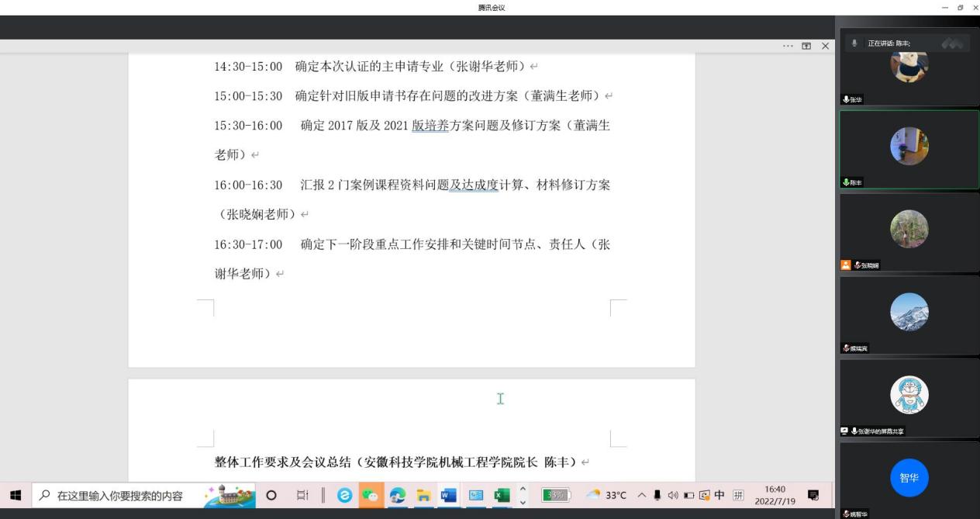Launch Microsoft Edge from taskbar

(x=397, y=496)
